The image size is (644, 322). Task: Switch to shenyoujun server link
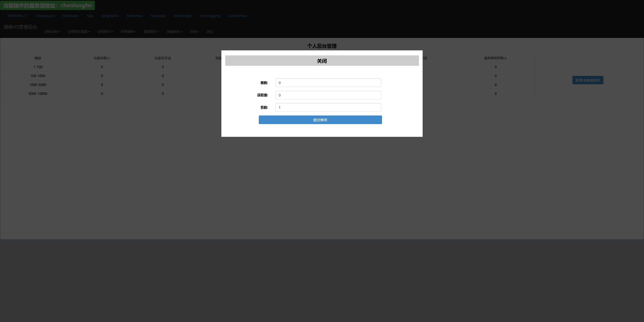point(45,16)
